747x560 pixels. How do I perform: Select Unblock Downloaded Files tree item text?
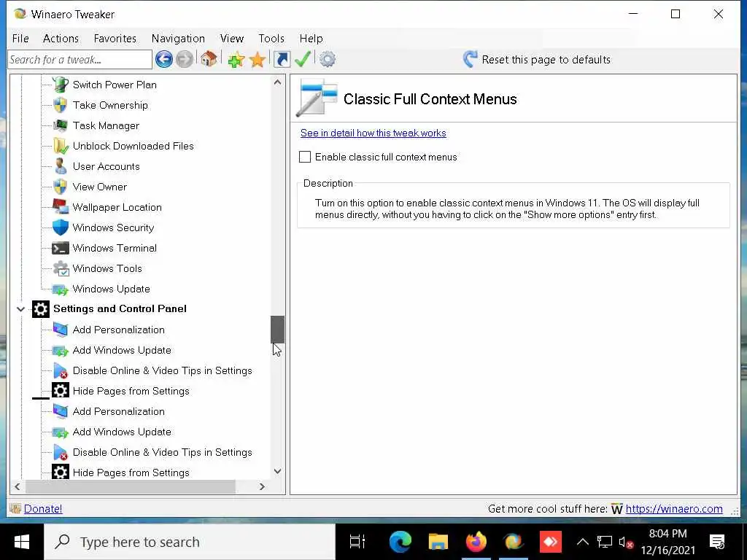(x=133, y=146)
